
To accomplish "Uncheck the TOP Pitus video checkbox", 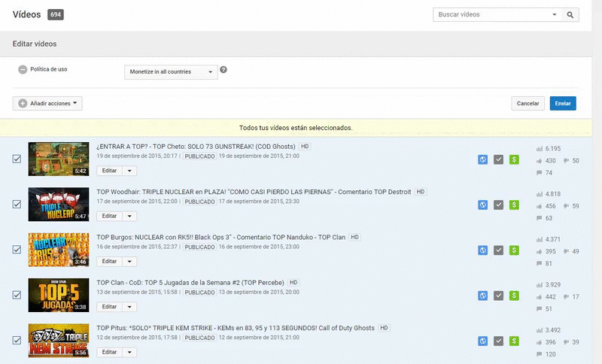I will tap(17, 340).
